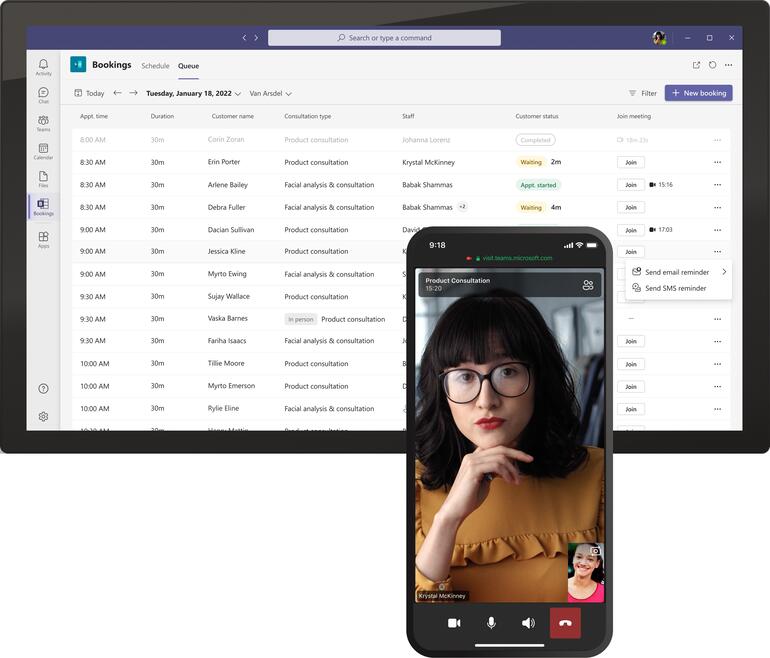Toggle speaker on phone call
This screenshot has width=770, height=658.
click(528, 623)
